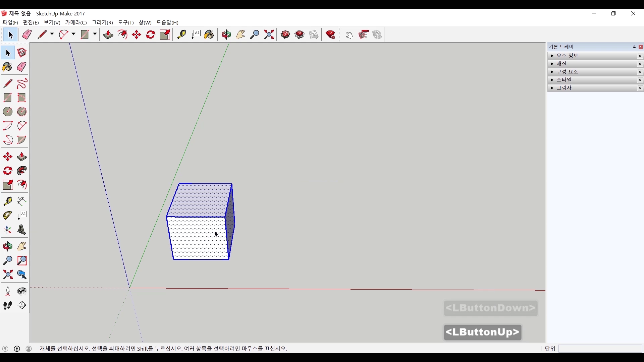
Task: Click the 단위 measurements input box
Action: 600,349
